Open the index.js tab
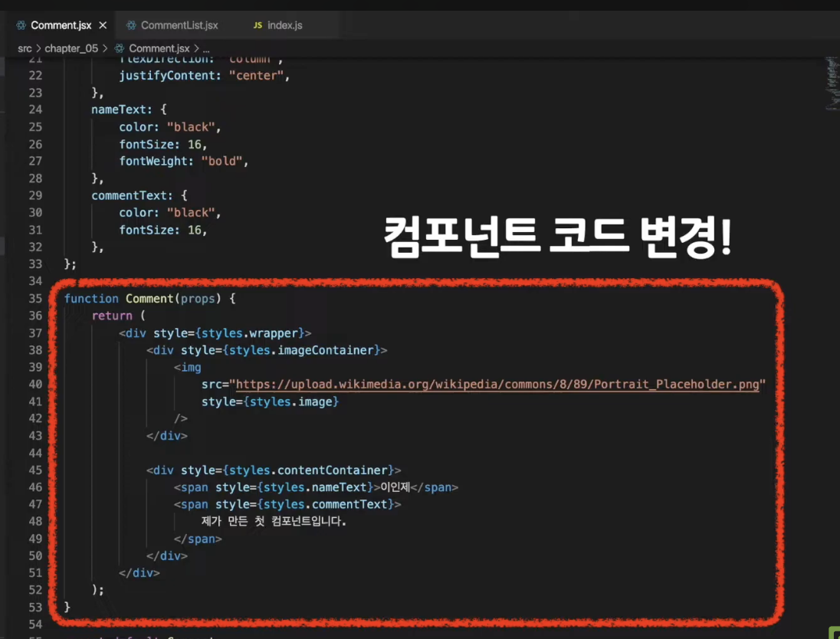 tap(284, 25)
